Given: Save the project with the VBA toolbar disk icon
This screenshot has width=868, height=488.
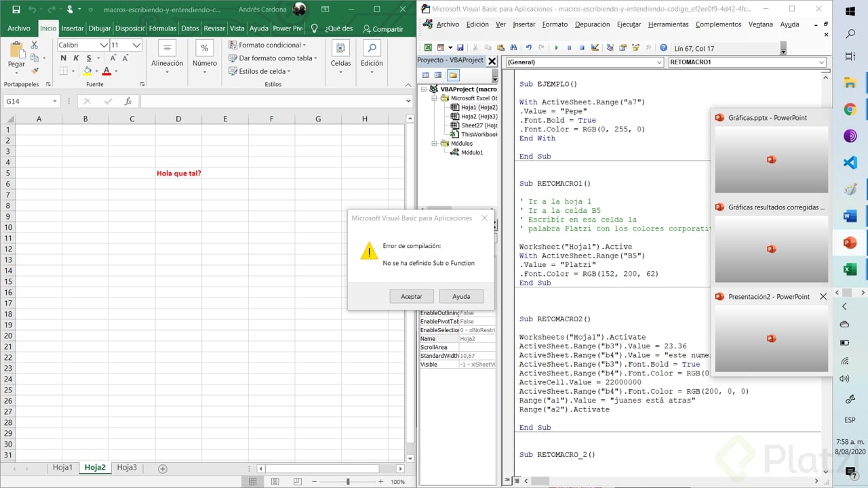Looking at the screenshot, I should (460, 48).
